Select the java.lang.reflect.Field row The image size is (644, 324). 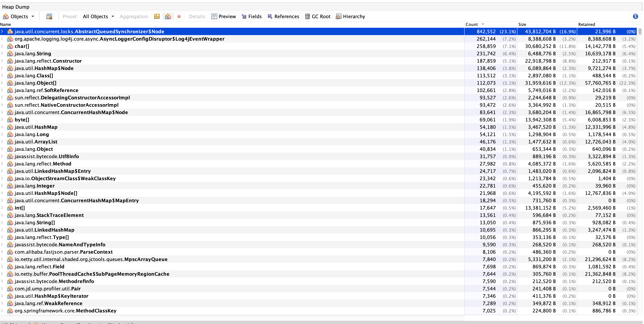pos(319,267)
